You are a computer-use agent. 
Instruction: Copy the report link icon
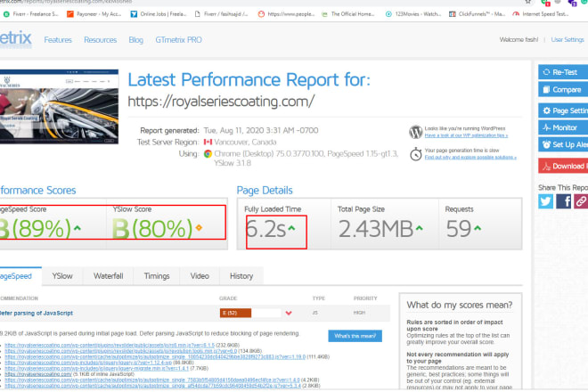tap(581, 201)
